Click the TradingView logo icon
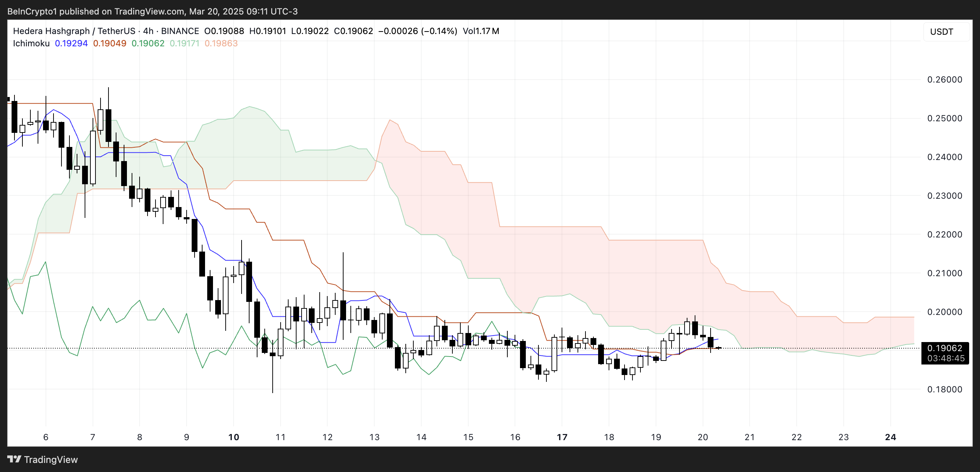Viewport: 980px width, 472px height. coord(14,459)
